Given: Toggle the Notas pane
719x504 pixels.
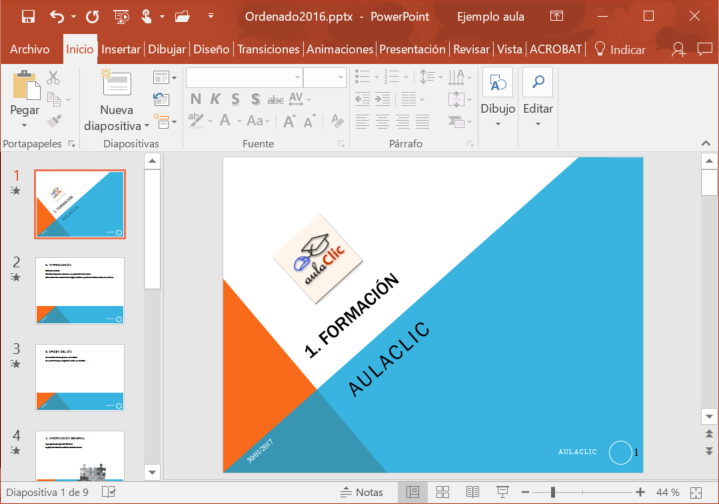Looking at the screenshot, I should coord(361,492).
